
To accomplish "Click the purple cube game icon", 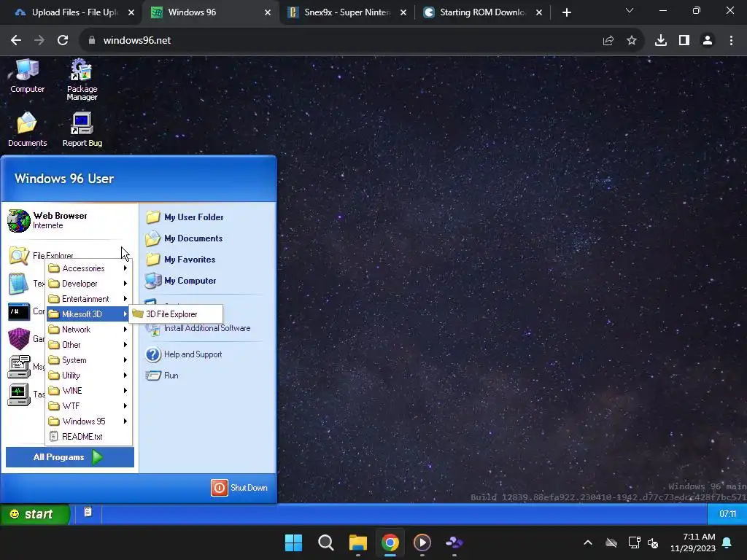I will pos(19,339).
